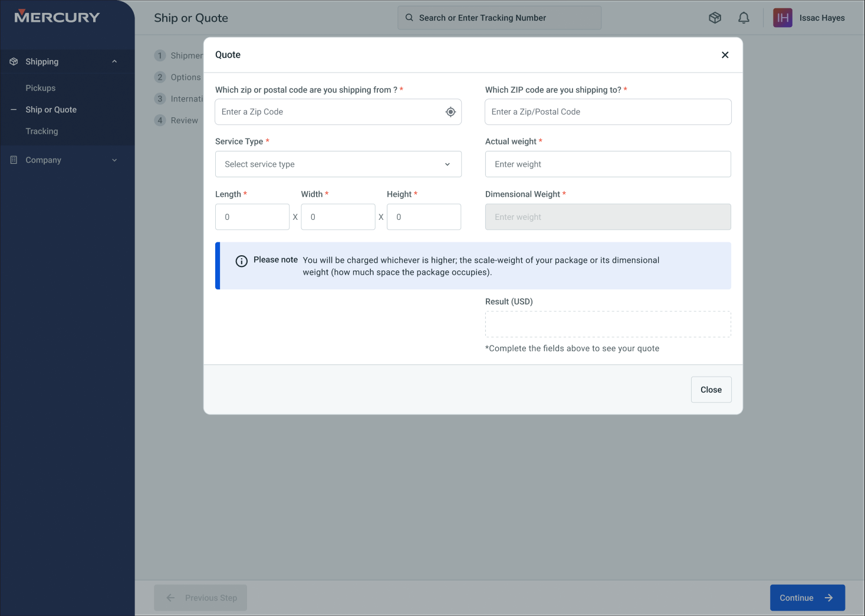Go to step 3 International
The height and width of the screenshot is (616, 865).
click(179, 98)
